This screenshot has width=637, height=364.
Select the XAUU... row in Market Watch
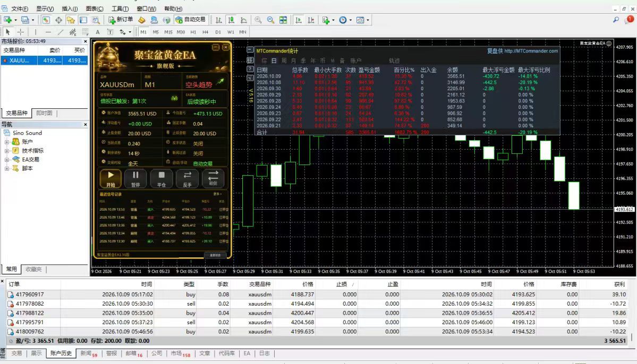click(44, 60)
